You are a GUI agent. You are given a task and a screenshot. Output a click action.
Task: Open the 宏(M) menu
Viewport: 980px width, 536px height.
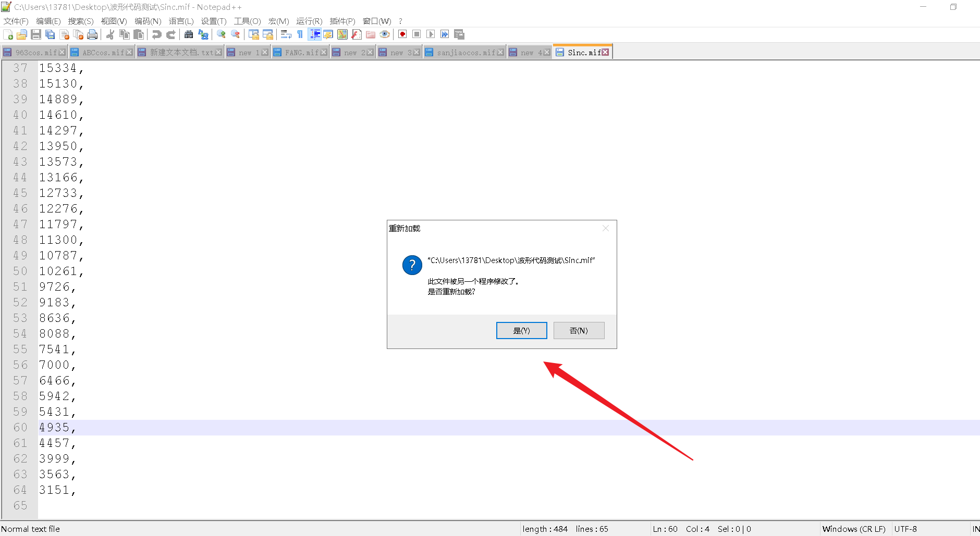click(x=278, y=21)
